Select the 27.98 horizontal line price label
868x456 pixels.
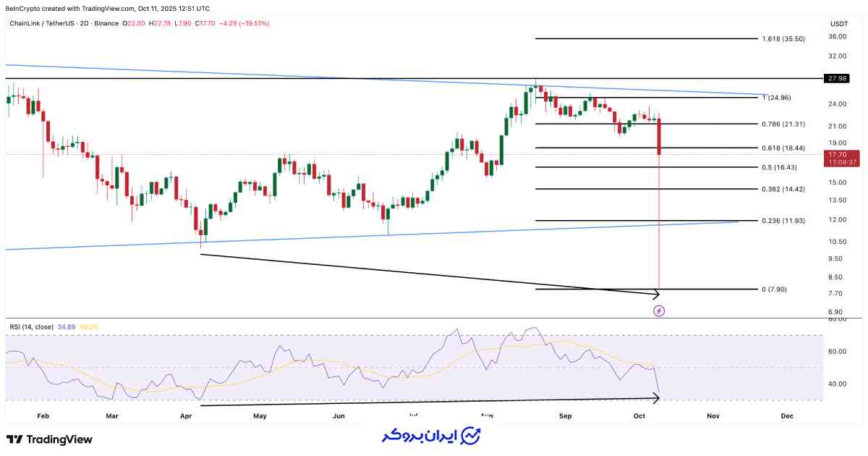[839, 77]
